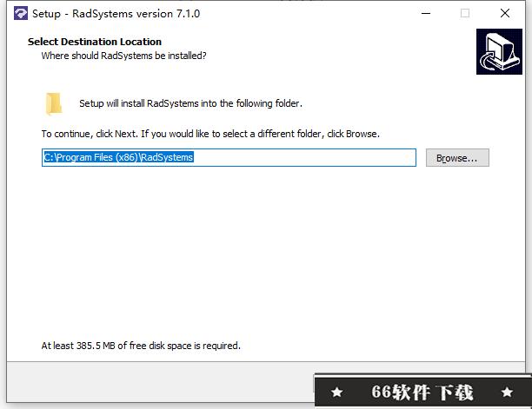
Task: Click 'Where should RadSystems be installed?' text
Action: pos(123,56)
